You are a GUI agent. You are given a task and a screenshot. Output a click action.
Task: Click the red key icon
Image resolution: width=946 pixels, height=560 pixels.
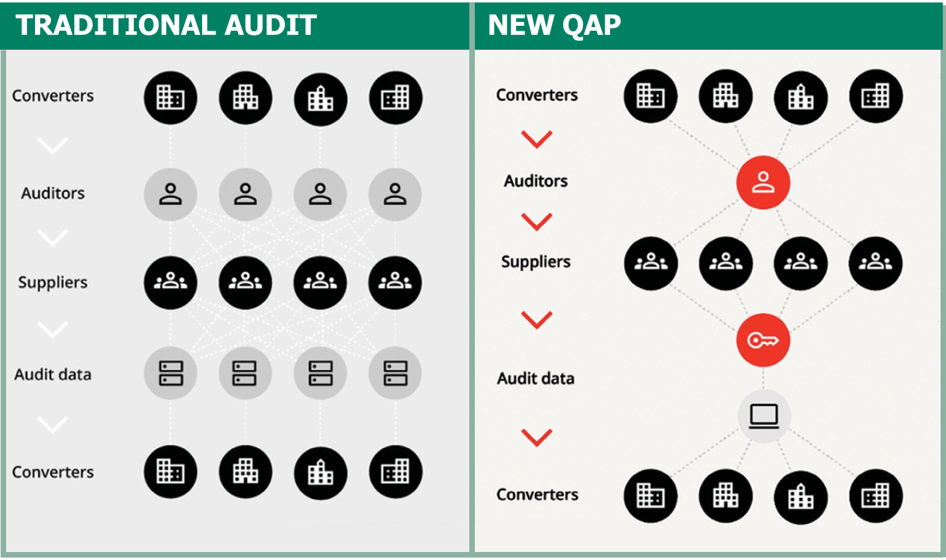[x=763, y=340]
